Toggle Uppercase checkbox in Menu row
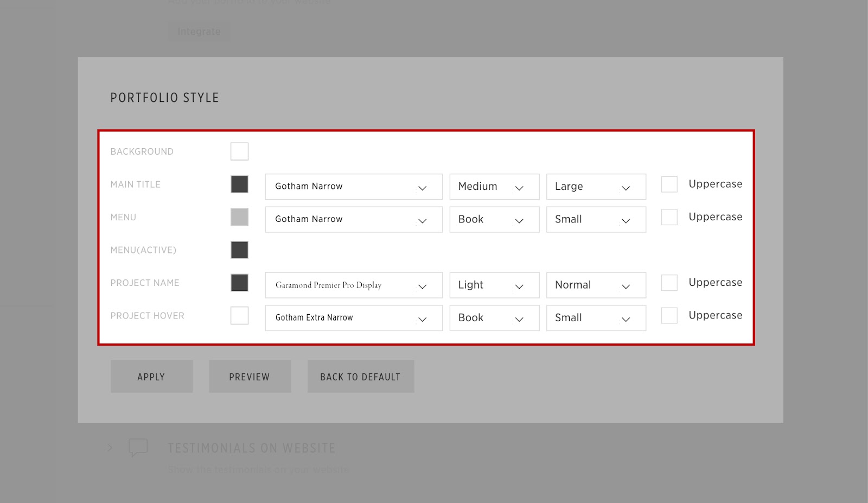 pos(669,217)
